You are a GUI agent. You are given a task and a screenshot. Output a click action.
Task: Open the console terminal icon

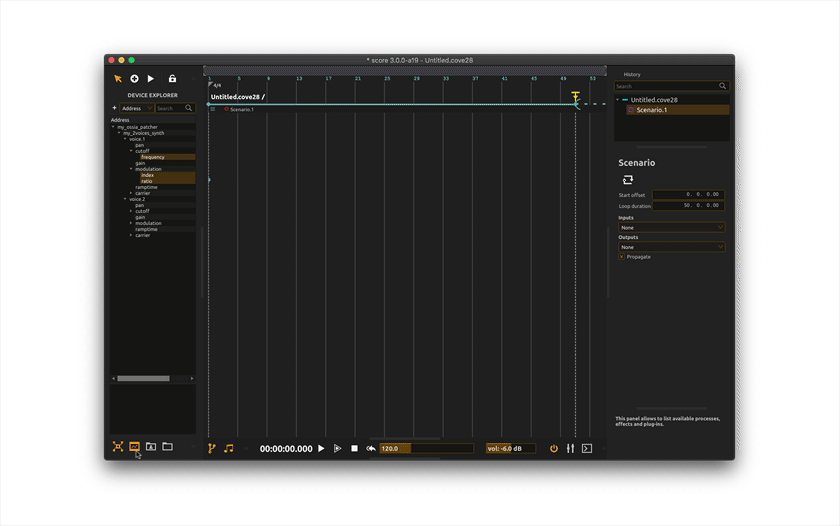tap(587, 448)
